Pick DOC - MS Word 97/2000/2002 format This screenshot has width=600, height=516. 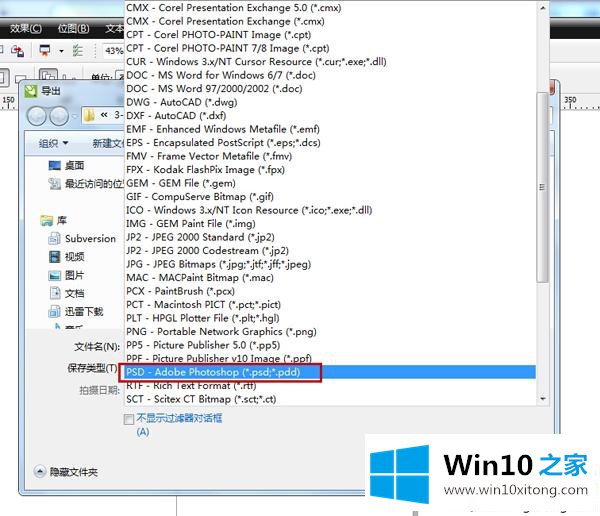(331, 89)
